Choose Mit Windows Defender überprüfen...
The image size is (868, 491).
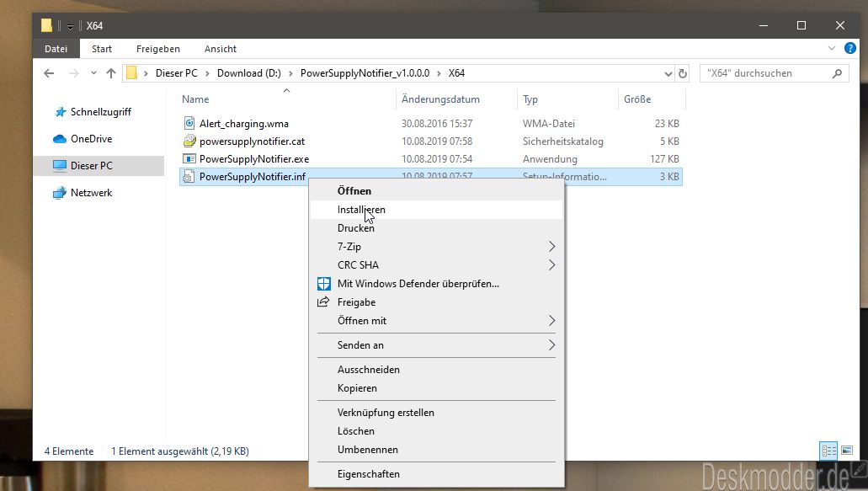[436, 284]
